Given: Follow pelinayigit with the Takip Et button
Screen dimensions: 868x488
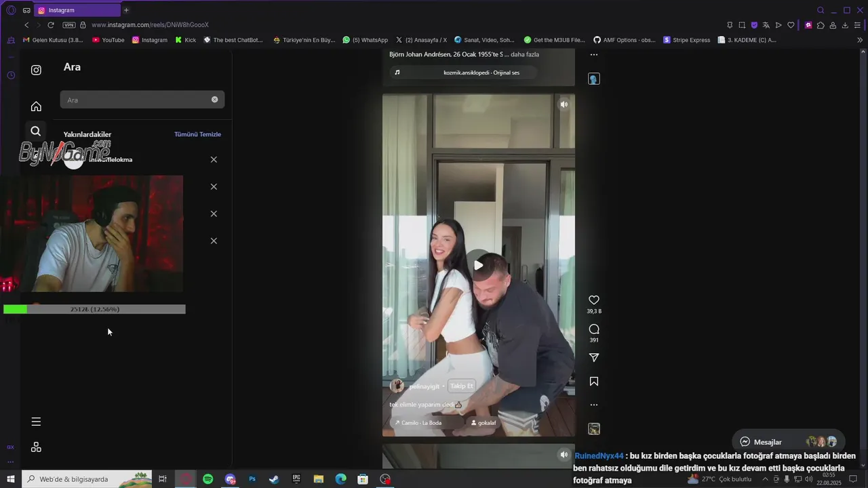Looking at the screenshot, I should [462, 386].
